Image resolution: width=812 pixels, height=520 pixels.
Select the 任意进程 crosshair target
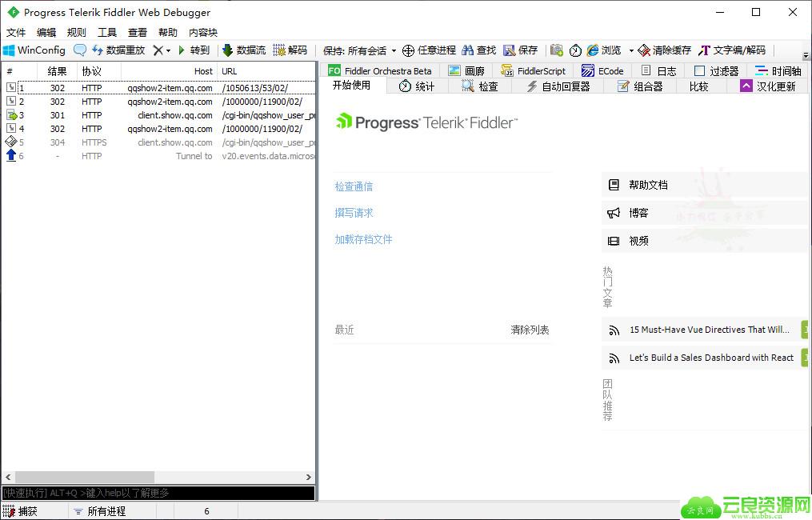point(430,50)
